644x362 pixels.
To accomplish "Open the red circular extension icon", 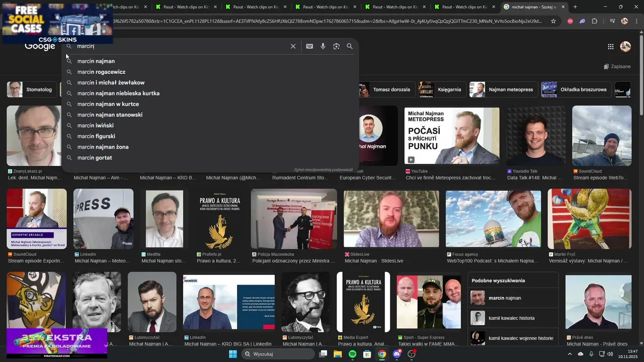I will coord(570,21).
